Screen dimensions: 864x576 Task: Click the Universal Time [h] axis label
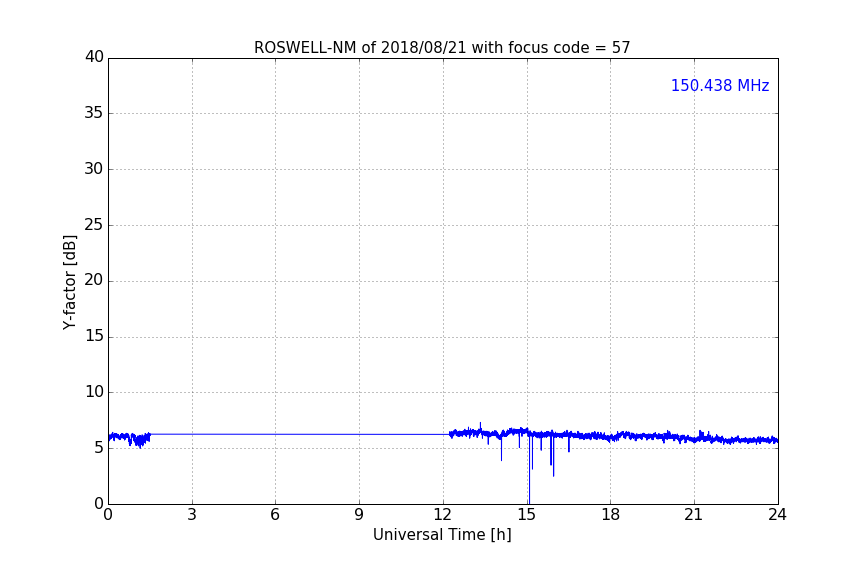pyautogui.click(x=442, y=535)
